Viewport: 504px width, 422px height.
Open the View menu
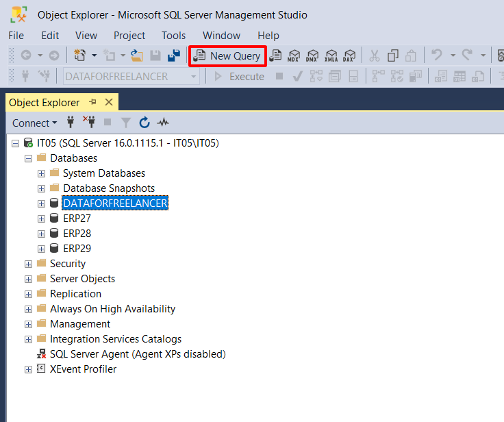point(86,36)
